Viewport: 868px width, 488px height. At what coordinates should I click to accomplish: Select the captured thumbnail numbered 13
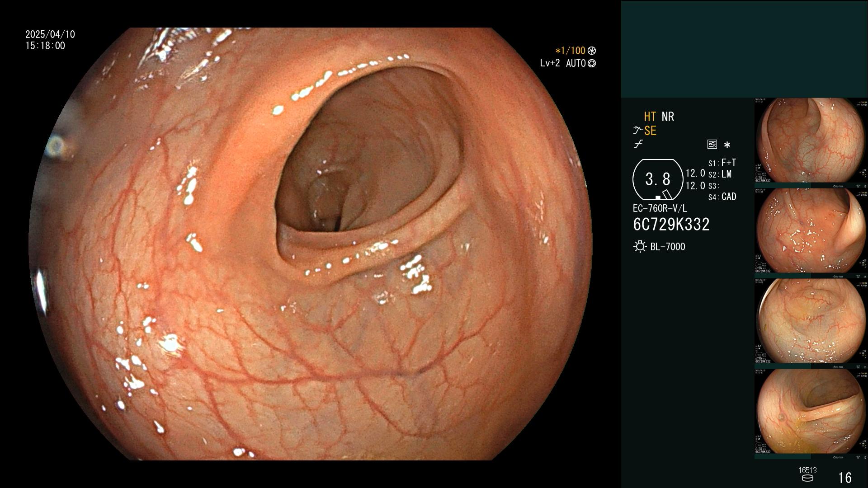point(811,324)
